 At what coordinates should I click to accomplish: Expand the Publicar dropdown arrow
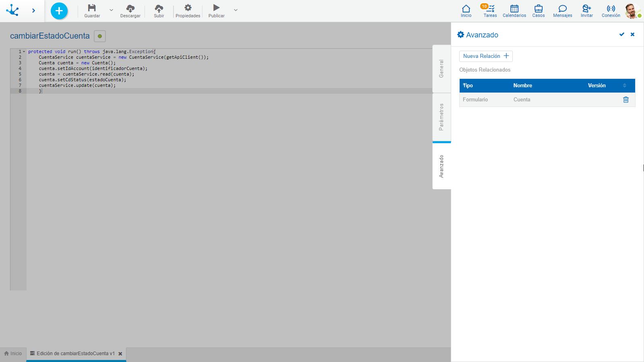tap(236, 10)
